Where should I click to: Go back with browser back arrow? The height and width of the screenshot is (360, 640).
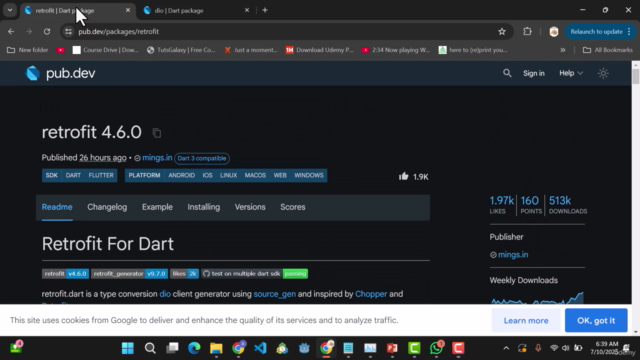11,31
